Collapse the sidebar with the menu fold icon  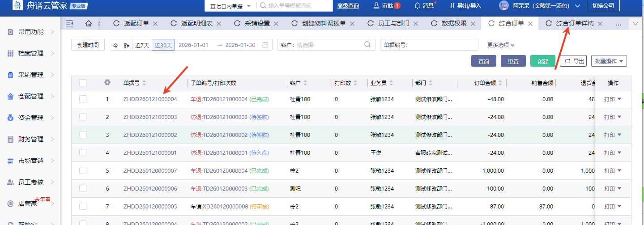click(x=69, y=23)
